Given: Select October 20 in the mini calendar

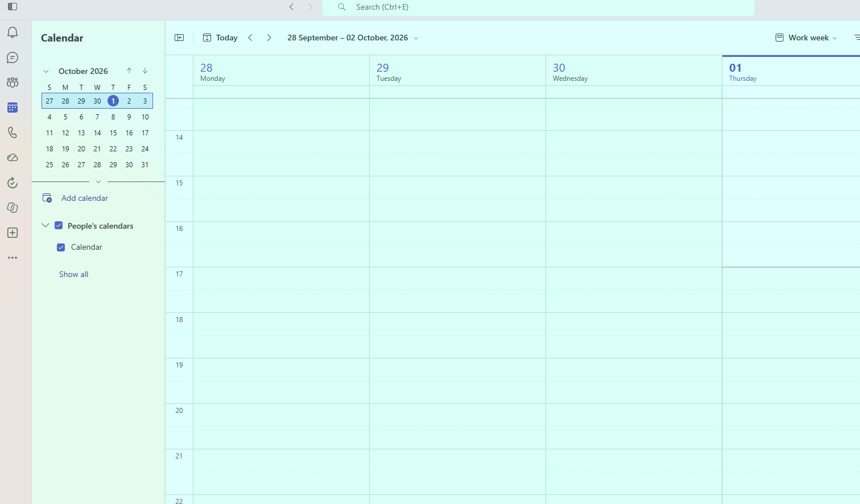Looking at the screenshot, I should click(x=81, y=148).
